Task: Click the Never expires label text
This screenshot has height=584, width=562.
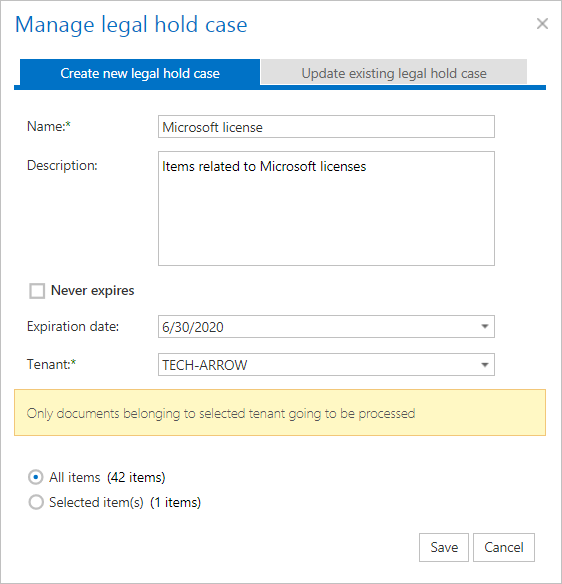Action: click(x=92, y=290)
